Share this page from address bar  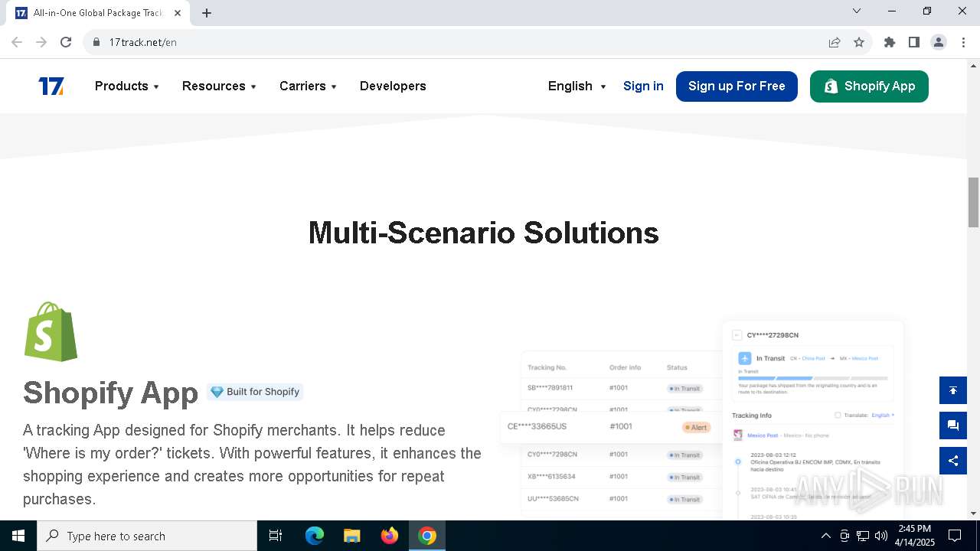(x=835, y=42)
